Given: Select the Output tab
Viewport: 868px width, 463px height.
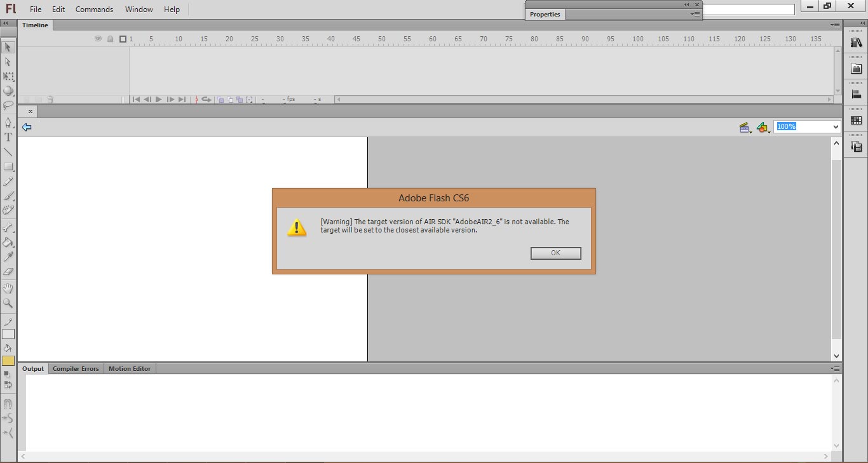Looking at the screenshot, I should pyautogui.click(x=33, y=368).
